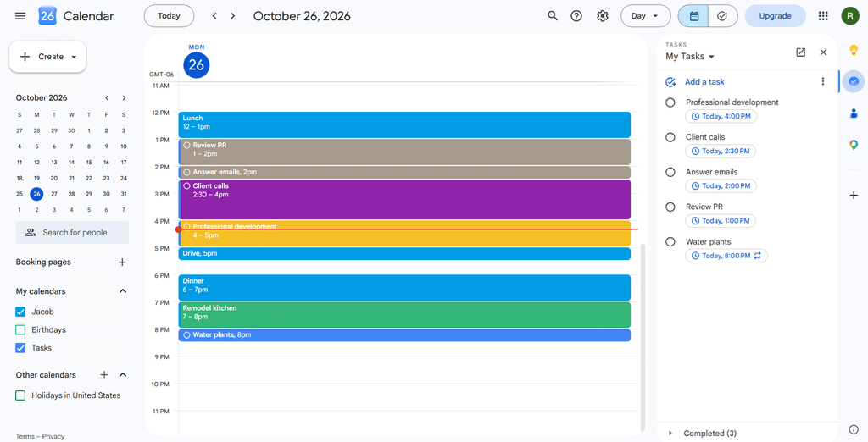Open the Day view dropdown
868x442 pixels.
point(645,16)
